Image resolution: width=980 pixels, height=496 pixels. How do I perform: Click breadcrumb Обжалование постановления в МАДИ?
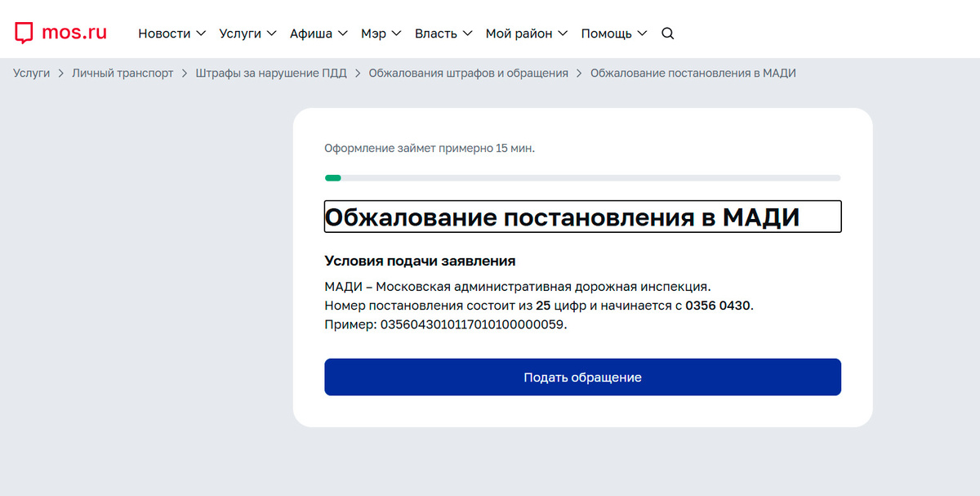693,73
